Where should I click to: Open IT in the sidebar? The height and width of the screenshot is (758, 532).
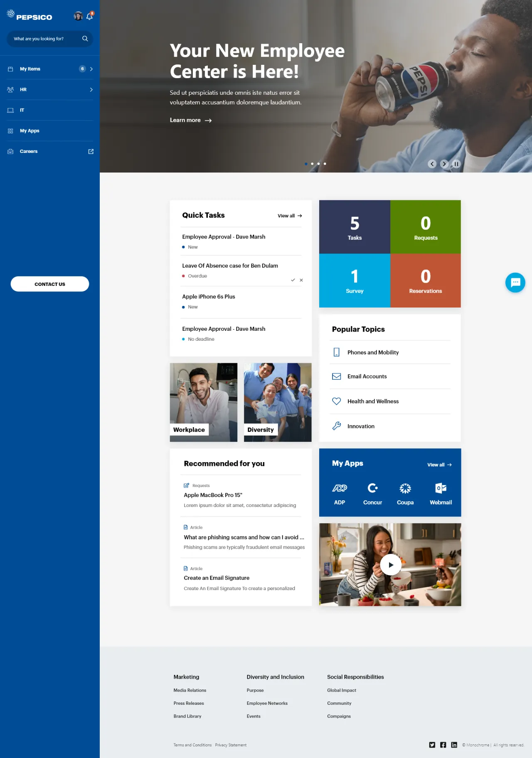[22, 110]
